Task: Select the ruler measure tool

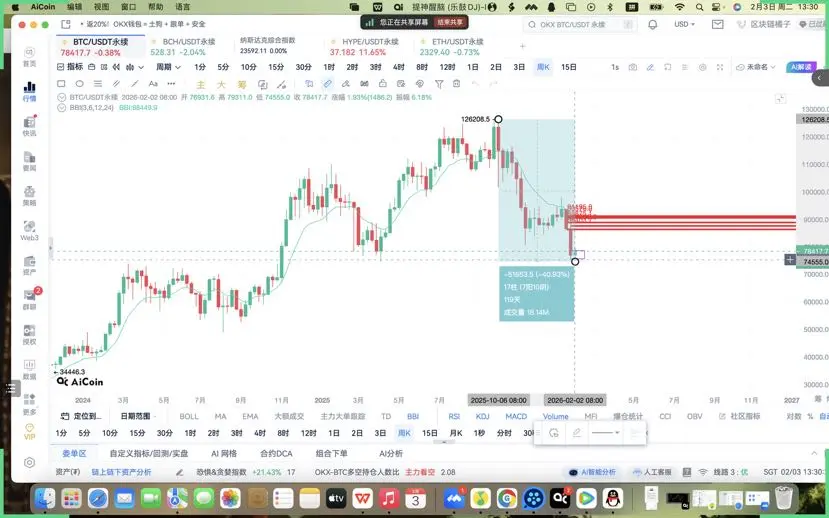Action: point(328,84)
